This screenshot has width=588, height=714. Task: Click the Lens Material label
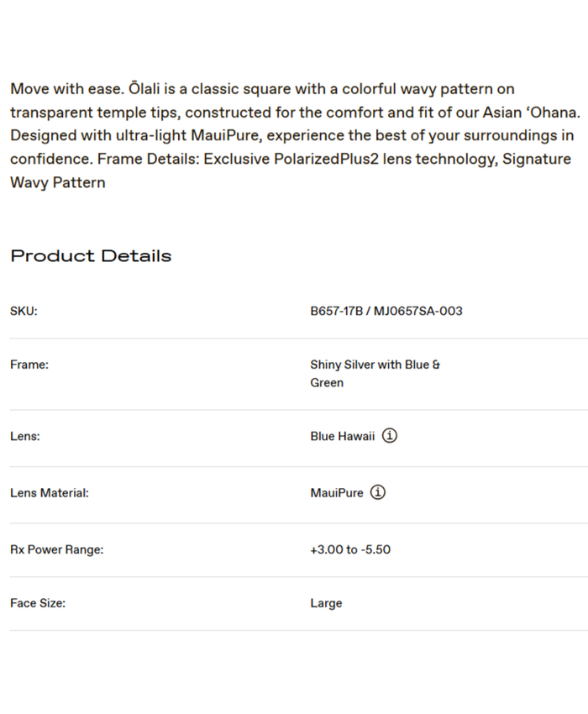(x=49, y=493)
